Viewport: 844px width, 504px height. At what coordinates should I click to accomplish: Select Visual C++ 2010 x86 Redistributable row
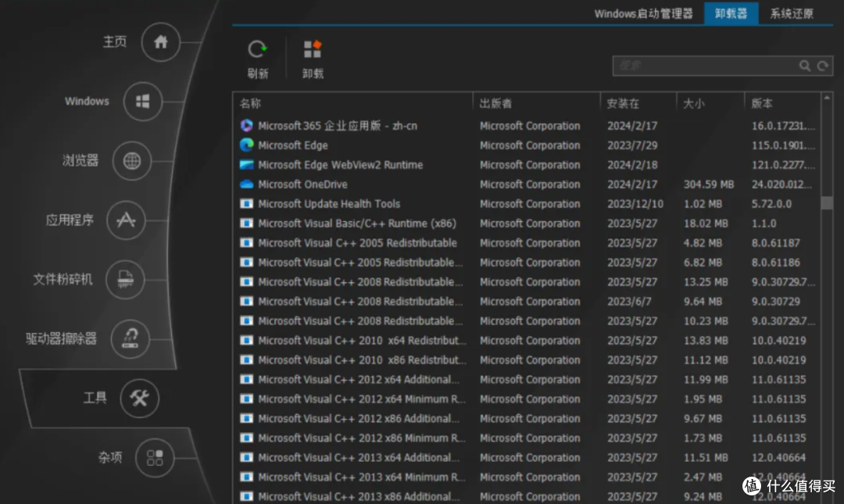[x=527, y=359]
